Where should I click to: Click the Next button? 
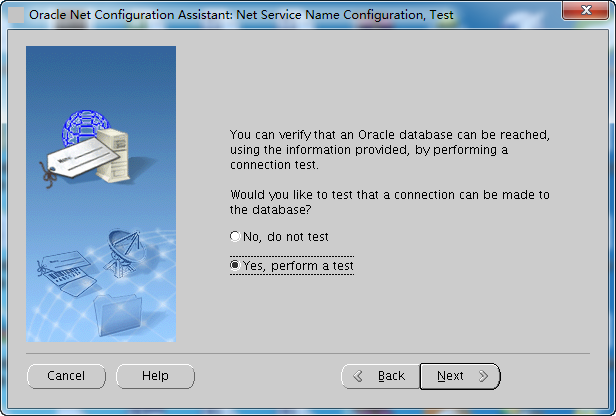click(x=460, y=376)
